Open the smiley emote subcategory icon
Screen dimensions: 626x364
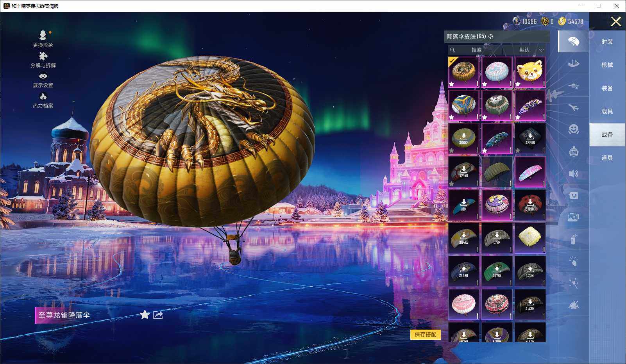click(573, 129)
